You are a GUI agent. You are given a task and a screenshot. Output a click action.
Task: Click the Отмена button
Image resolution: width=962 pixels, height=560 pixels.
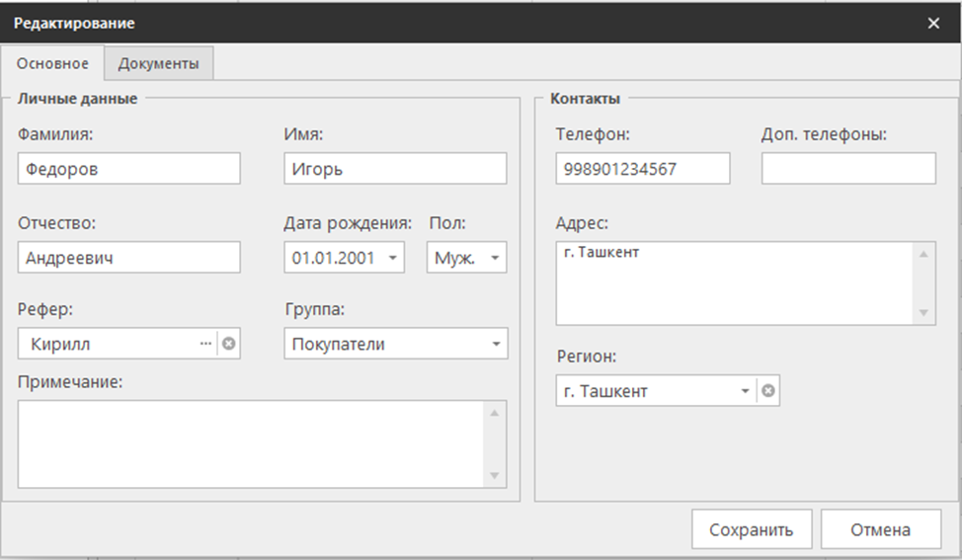(880, 529)
